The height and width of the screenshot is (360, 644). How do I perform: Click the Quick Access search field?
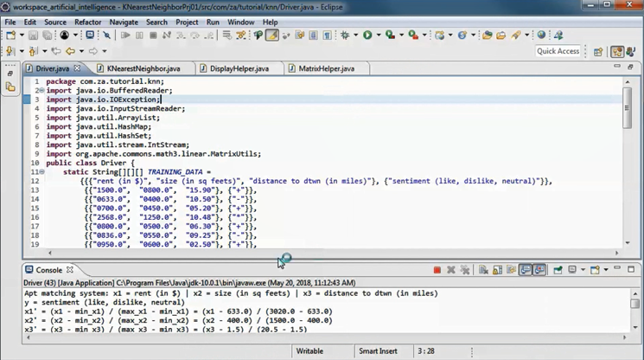coord(558,51)
